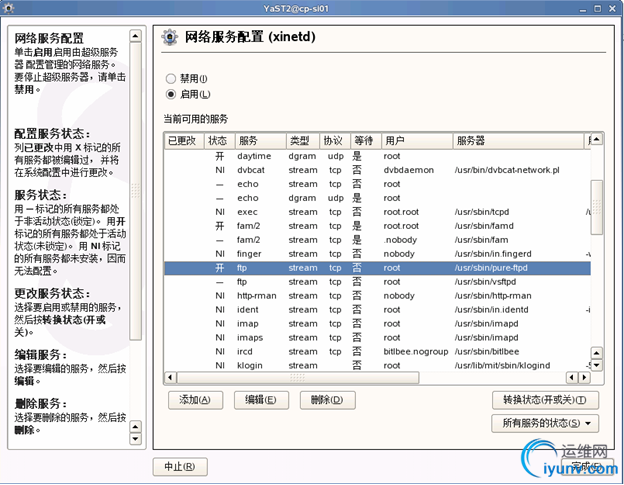Image resolution: width=624 pixels, height=485 pixels.
Task: Select the http-rman service row
Action: pyautogui.click(x=377, y=296)
